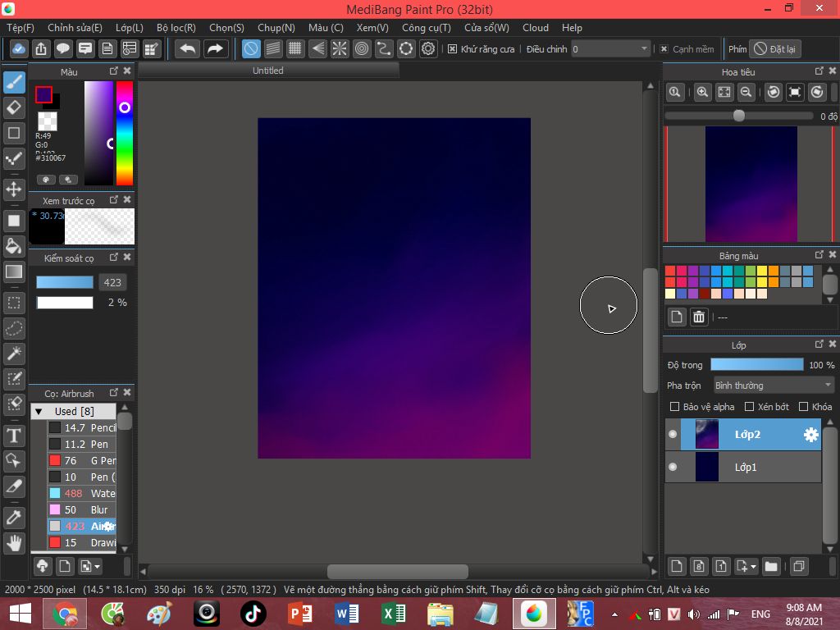Click the Undo arrow in toolbar
This screenshot has height=630, width=840.
(x=188, y=48)
